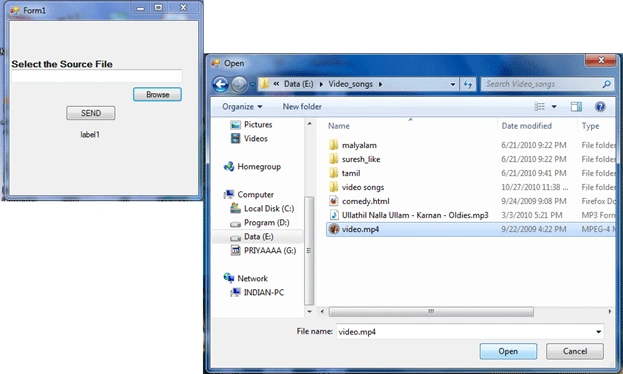
Task: Click the blue help icon
Action: point(600,107)
